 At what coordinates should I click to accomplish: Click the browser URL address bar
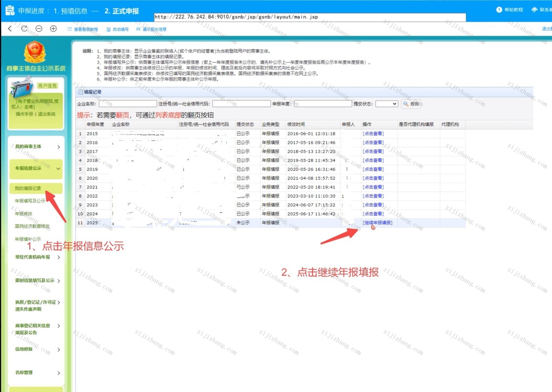(x=310, y=17)
